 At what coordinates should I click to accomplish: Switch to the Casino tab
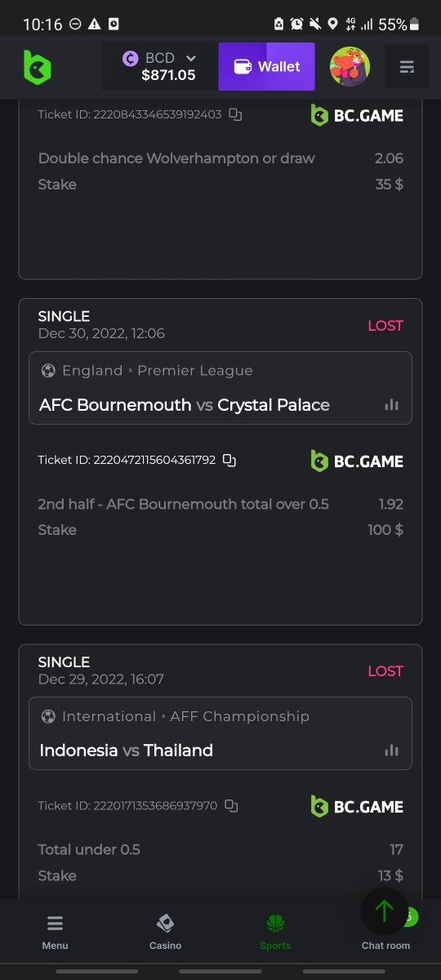(x=165, y=933)
